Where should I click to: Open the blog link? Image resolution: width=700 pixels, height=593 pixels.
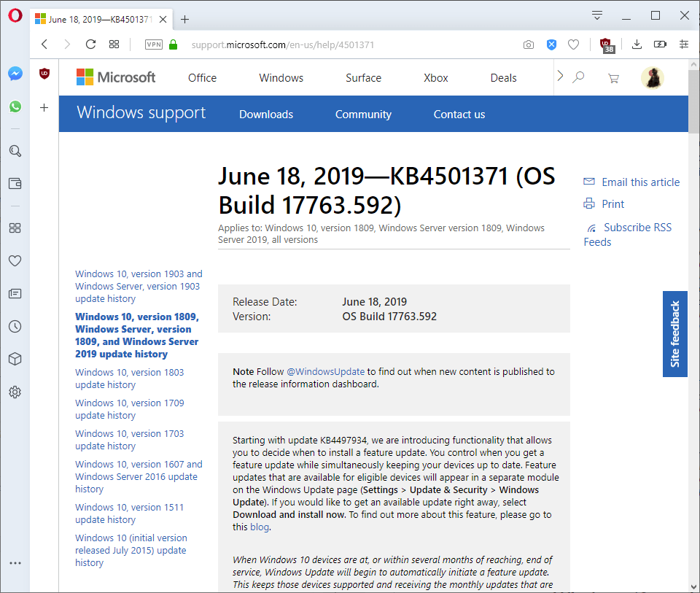tap(260, 527)
